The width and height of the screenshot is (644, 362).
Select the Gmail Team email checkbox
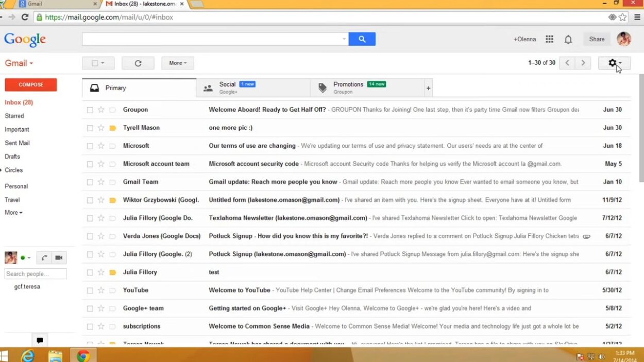tap(90, 182)
